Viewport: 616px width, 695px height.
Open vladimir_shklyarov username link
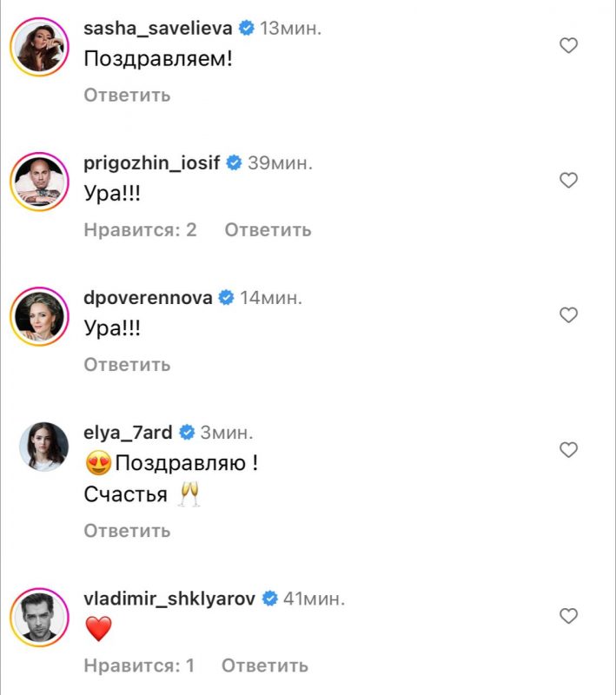[169, 599]
